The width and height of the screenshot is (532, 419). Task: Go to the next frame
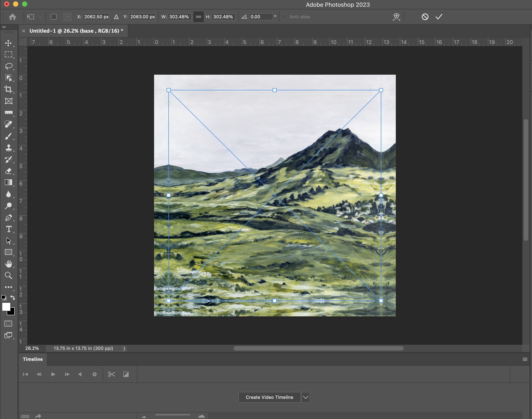pos(67,374)
